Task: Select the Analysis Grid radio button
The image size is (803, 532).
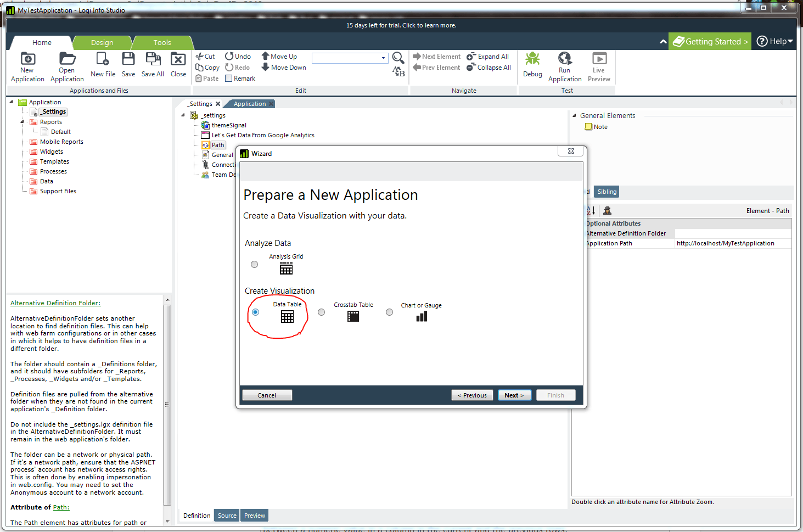Action: coord(255,265)
